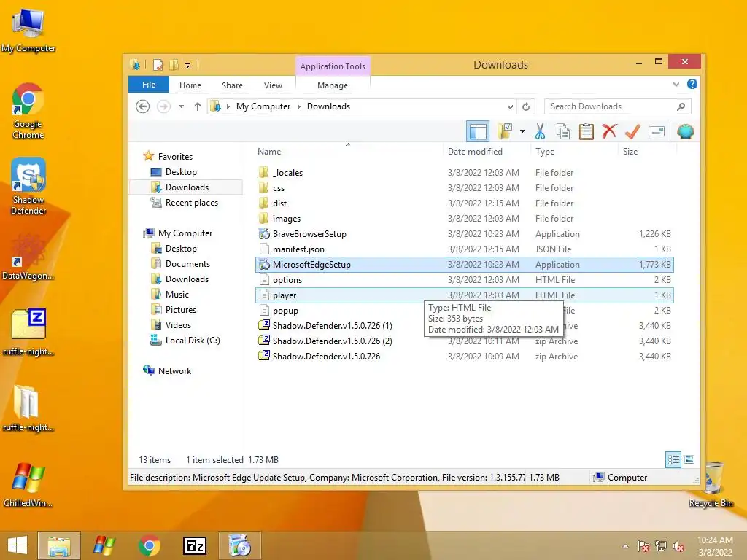Expand the address bar history dropdown
This screenshot has height=560, width=747.
(x=510, y=106)
